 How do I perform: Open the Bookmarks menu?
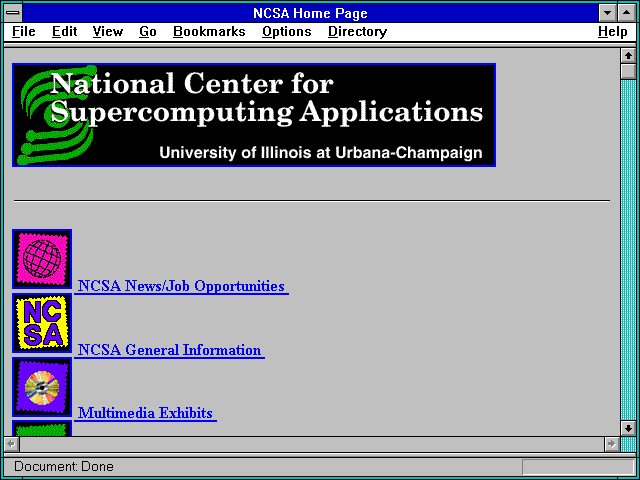(x=209, y=32)
